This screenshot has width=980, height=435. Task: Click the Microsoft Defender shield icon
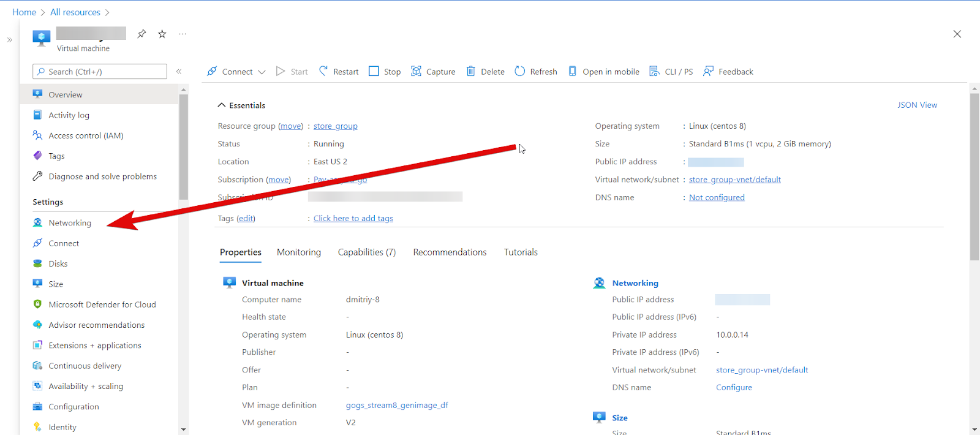tap(37, 304)
